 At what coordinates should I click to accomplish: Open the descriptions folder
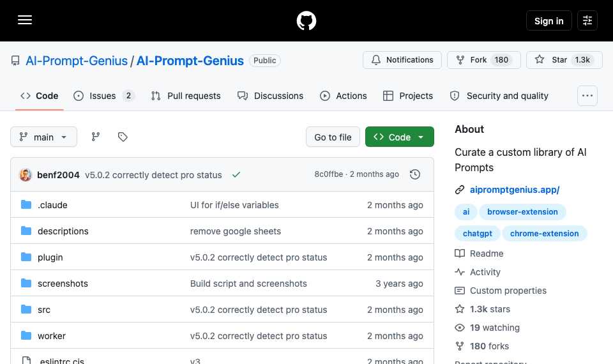(x=63, y=231)
